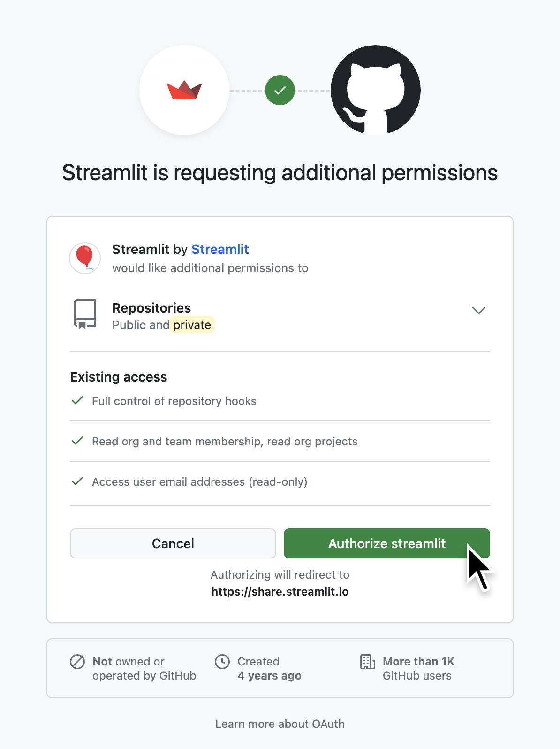Cancel the authorization request
The width and height of the screenshot is (560, 749).
[173, 543]
